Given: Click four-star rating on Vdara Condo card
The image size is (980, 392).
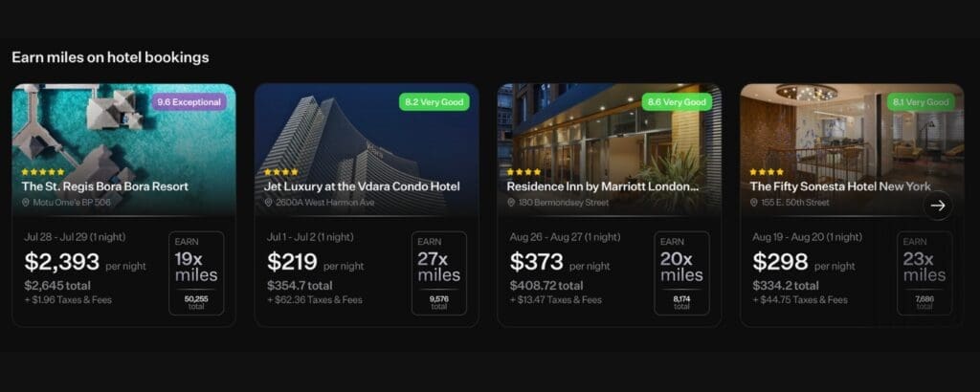Looking at the screenshot, I should point(280,172).
